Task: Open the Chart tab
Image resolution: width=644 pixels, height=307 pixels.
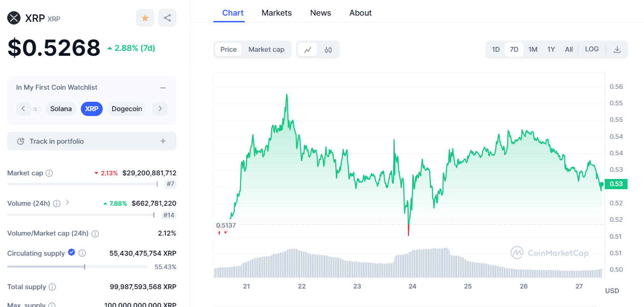Action: pyautogui.click(x=233, y=13)
